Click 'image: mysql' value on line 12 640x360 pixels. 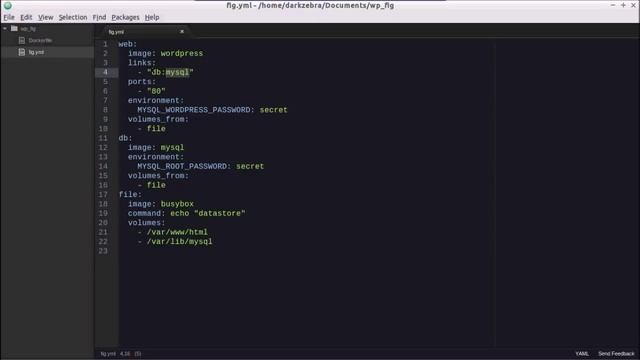(x=172, y=147)
